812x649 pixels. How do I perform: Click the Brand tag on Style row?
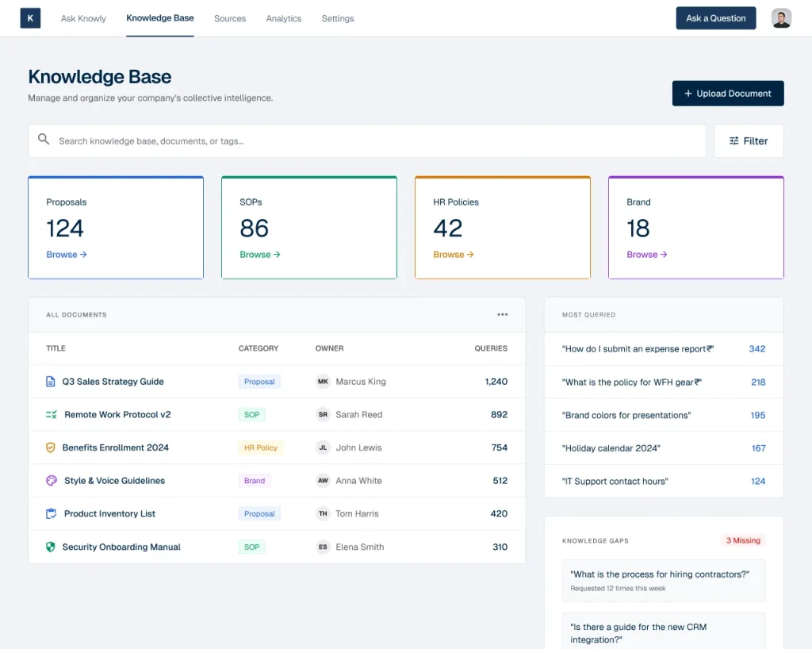255,481
